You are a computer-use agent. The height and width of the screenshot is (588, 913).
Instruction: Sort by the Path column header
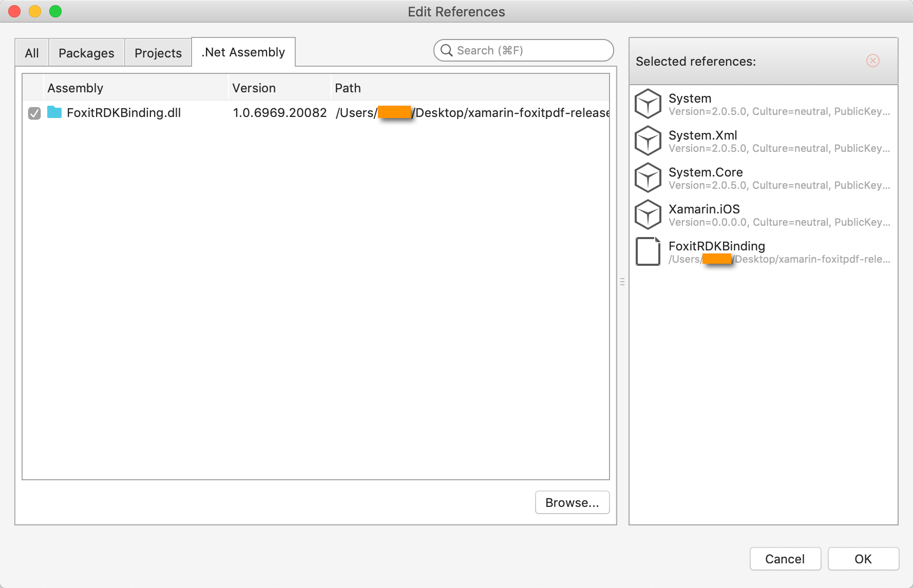pos(470,88)
